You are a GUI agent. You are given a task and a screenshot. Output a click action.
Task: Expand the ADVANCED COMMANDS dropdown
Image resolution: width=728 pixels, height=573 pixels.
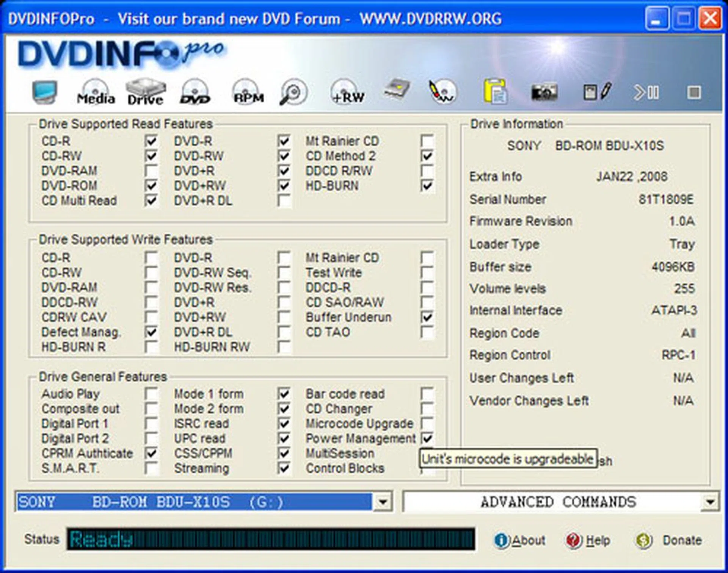coord(557,502)
